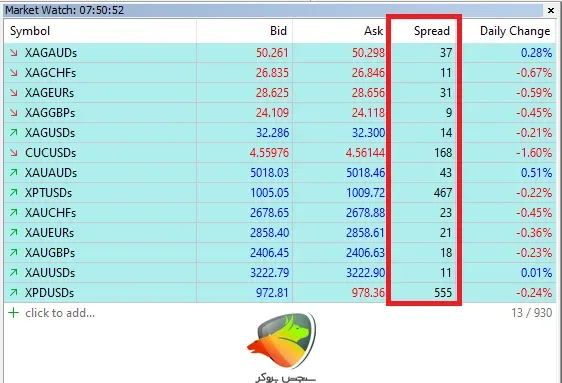
Task: Select the XAGUSDs symbol name
Action: pos(50,133)
